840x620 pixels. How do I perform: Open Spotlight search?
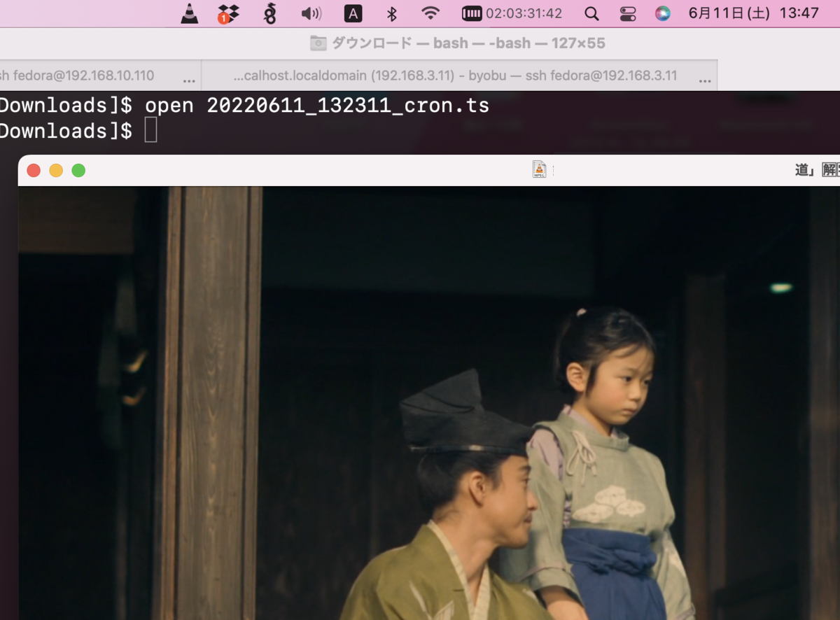[x=590, y=13]
